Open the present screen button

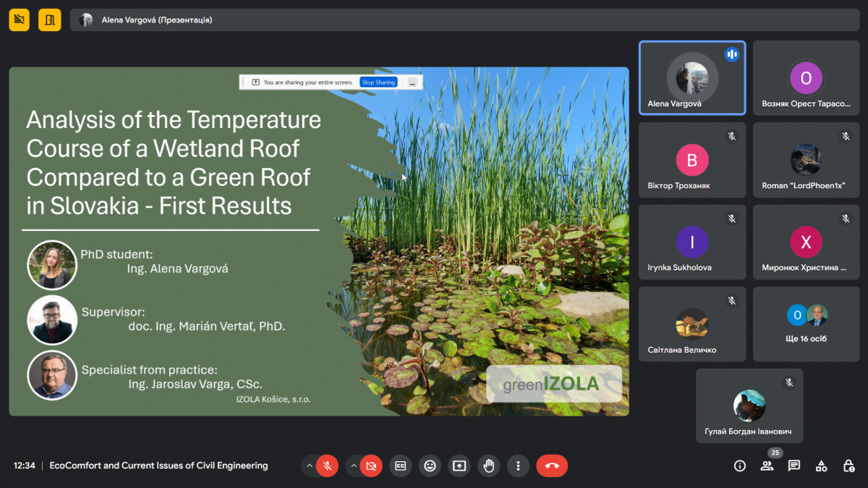459,466
